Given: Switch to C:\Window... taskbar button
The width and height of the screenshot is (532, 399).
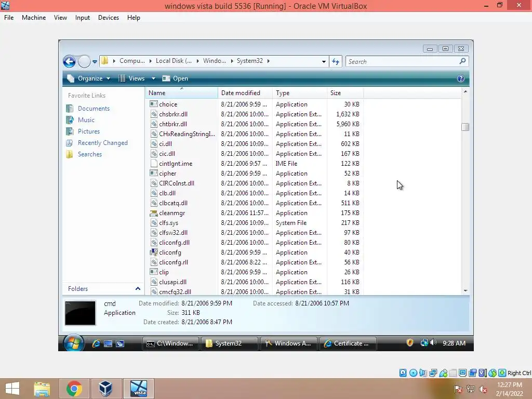Looking at the screenshot, I should [170, 343].
